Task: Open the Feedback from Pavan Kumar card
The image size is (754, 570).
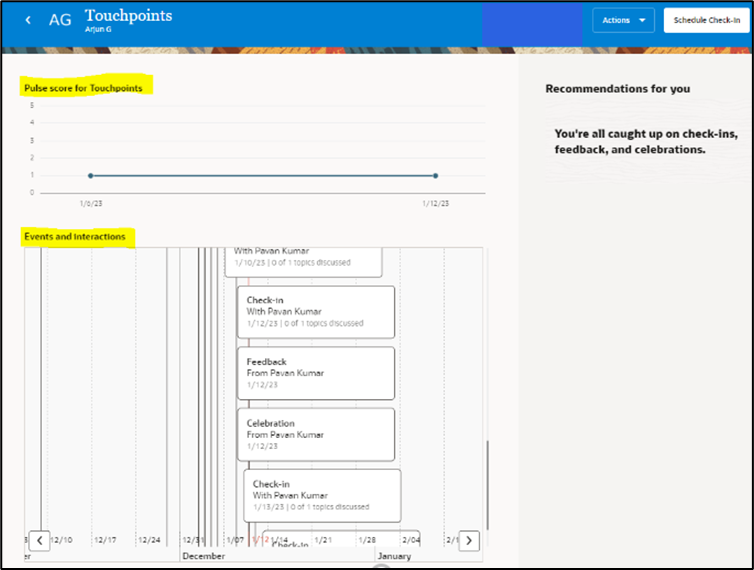Action: coord(316,373)
